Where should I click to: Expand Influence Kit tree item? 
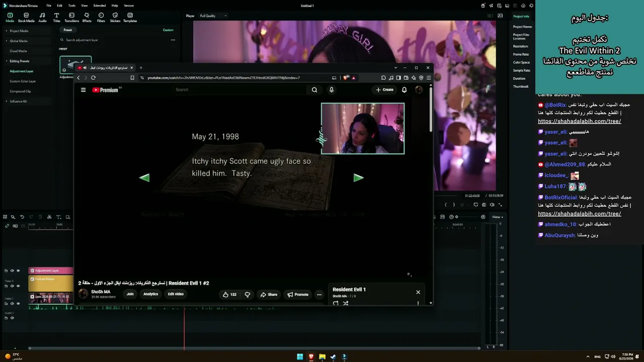7,101
